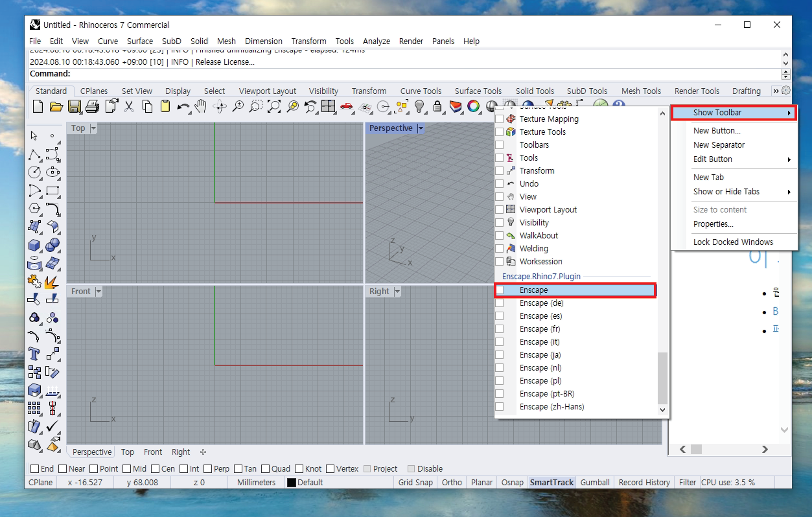This screenshot has width=812, height=517.
Task: Enable the Texture Mapping toolbar checkbox
Action: click(x=500, y=119)
